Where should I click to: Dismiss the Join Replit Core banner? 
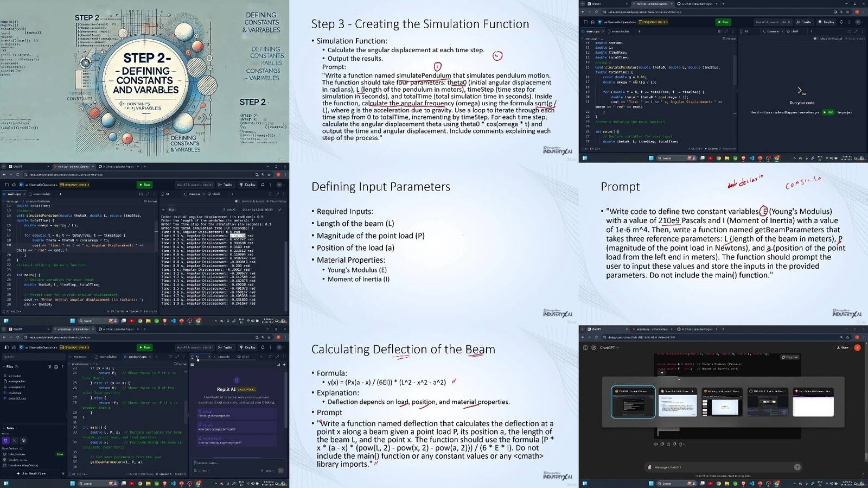63,473
